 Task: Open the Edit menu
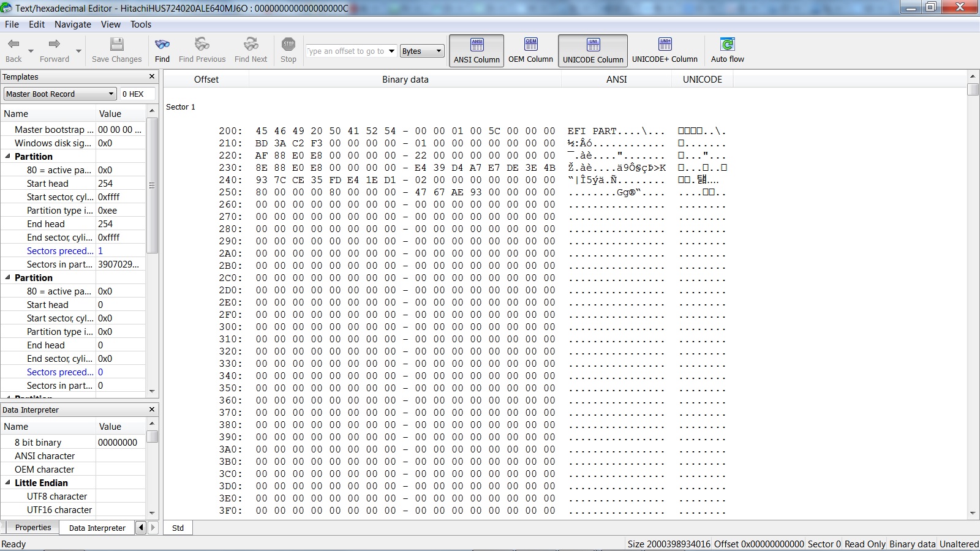tap(37, 24)
